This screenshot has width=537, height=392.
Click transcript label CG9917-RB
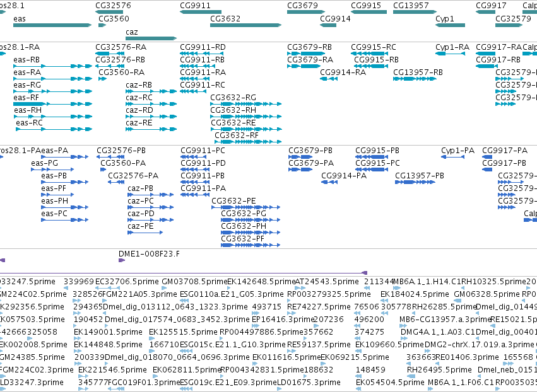[x=498, y=59]
